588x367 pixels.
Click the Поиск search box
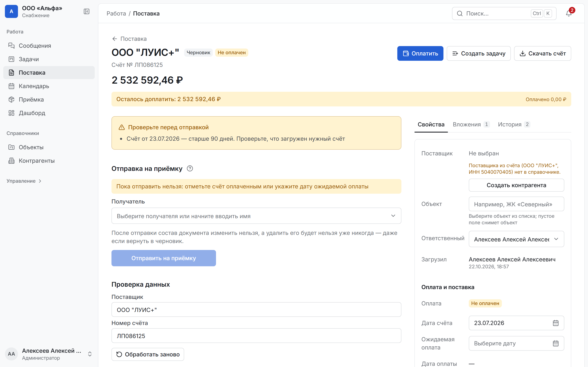(504, 13)
